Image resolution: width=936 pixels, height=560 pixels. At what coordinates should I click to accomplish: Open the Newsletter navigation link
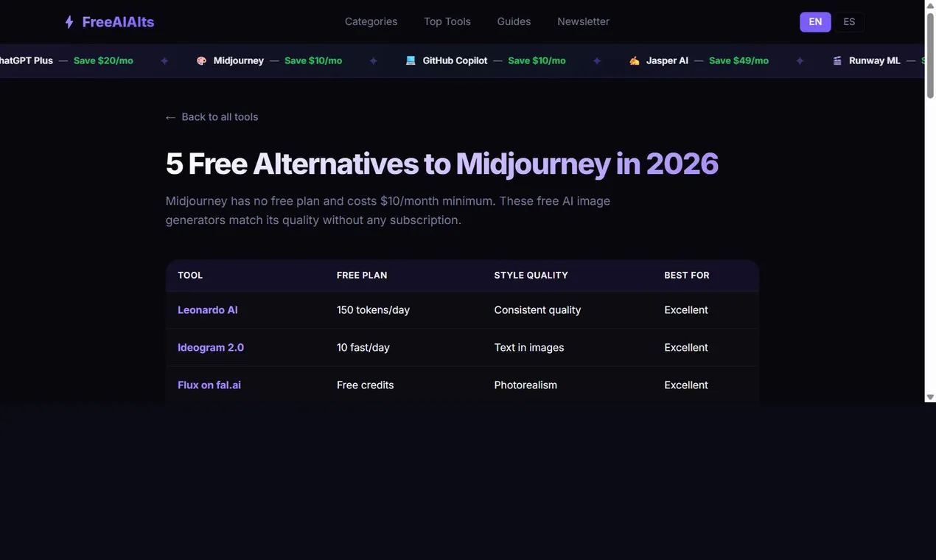coord(583,21)
